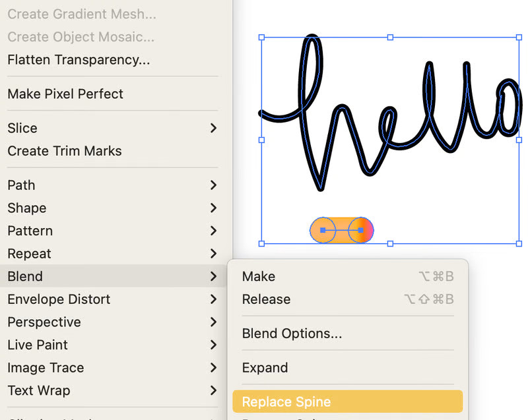Choose Expand in the Blend submenu
The width and height of the screenshot is (528, 420).
(265, 368)
